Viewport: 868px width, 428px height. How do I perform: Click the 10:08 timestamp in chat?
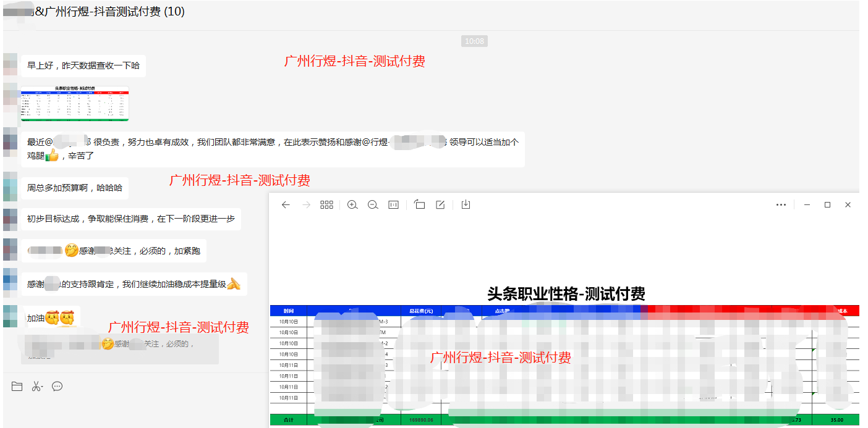(475, 41)
